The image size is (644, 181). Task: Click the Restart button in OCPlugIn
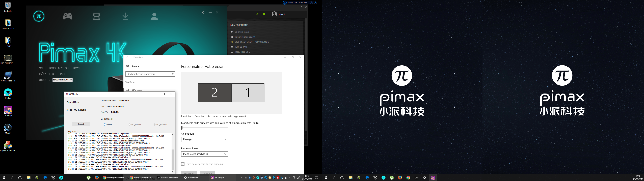(x=81, y=124)
